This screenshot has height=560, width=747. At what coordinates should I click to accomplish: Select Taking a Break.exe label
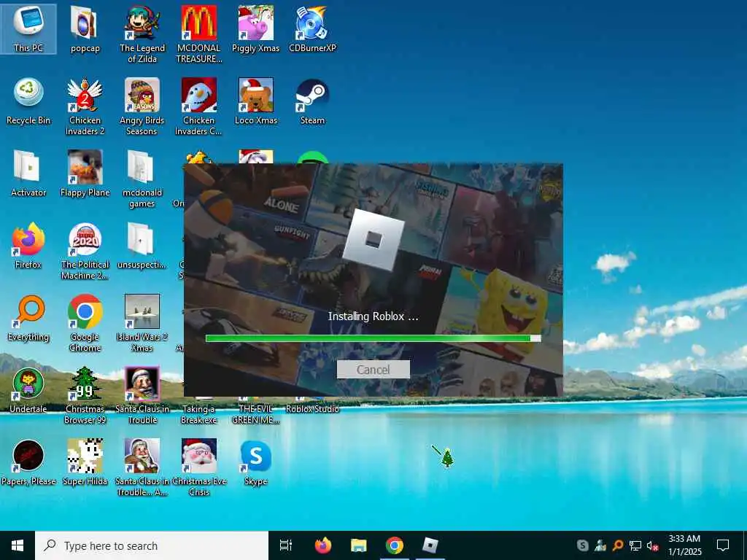[198, 414]
